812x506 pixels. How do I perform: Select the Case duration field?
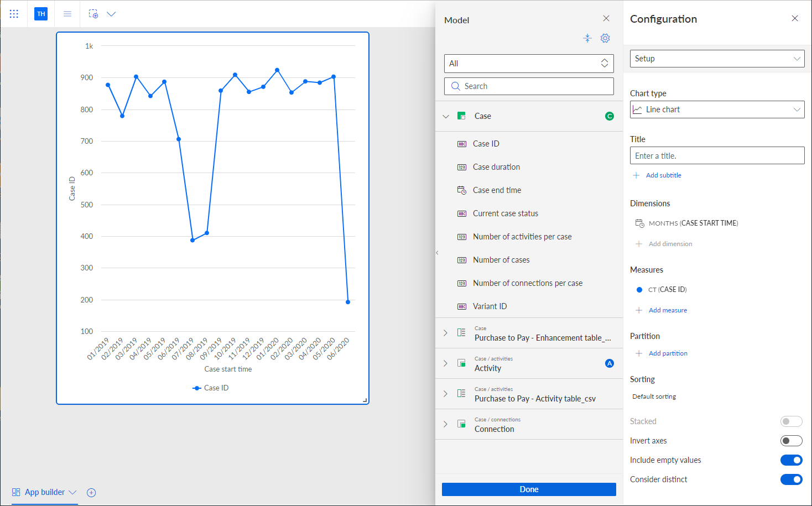click(x=496, y=167)
